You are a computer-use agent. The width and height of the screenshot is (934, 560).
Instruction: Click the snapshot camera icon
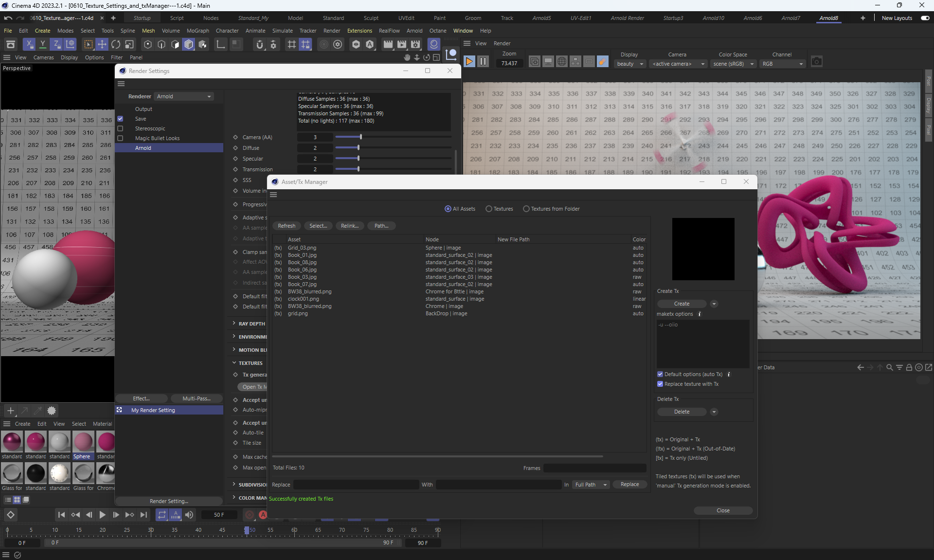click(x=816, y=61)
